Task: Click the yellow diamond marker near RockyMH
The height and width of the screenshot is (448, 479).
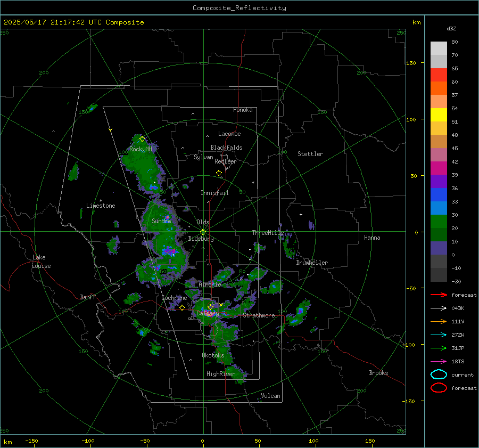Action: click(x=142, y=139)
